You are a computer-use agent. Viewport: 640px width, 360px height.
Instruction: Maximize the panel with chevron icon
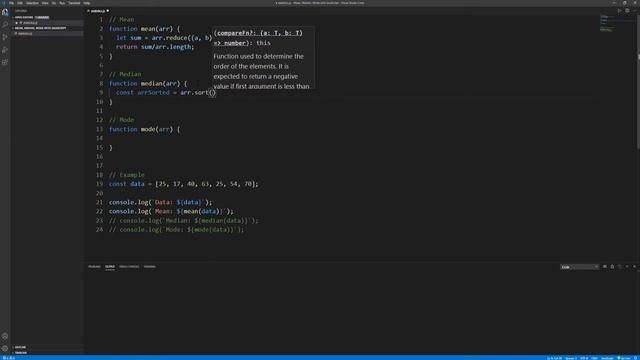[x=627, y=267]
